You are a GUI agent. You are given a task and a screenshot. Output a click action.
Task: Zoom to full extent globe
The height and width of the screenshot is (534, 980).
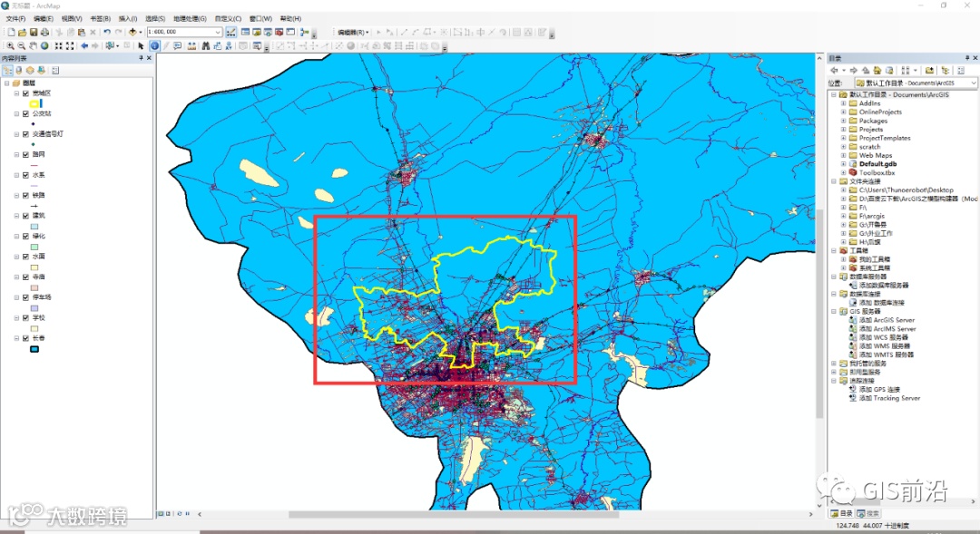coord(44,45)
